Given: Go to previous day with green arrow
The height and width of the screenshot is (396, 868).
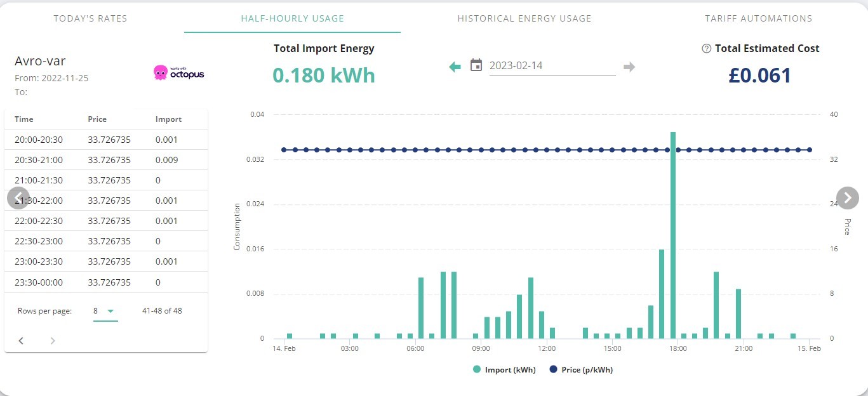Looking at the screenshot, I should point(455,67).
